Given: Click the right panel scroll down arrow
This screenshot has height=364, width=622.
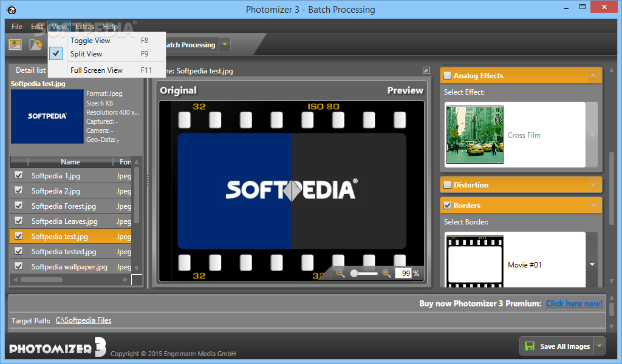Looking at the screenshot, I should tap(611, 280).
